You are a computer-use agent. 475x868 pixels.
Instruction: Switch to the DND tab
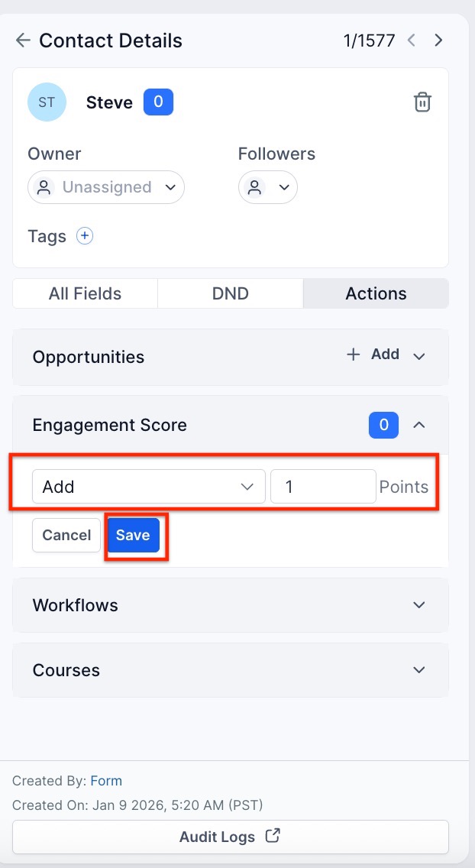(x=230, y=293)
